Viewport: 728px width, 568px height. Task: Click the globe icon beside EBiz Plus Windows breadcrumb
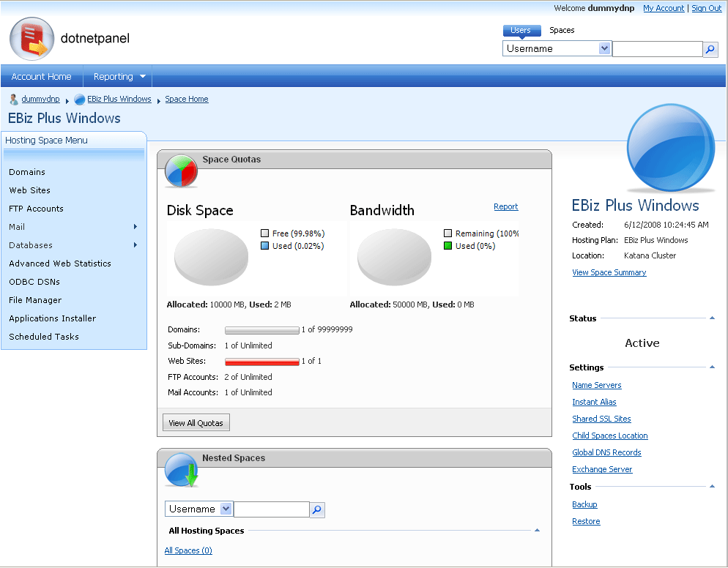click(x=80, y=100)
